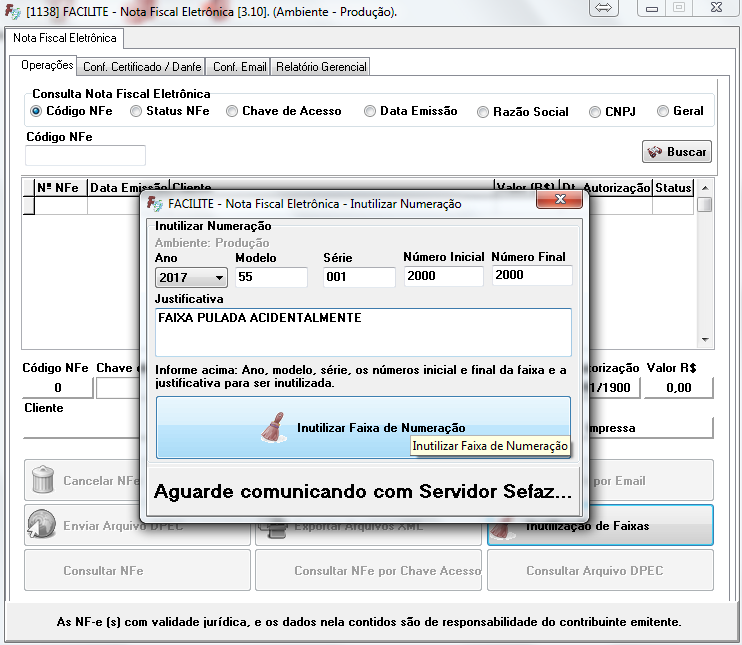Click the Justificativa text area
The height and width of the screenshot is (645, 742).
pyautogui.click(x=362, y=331)
